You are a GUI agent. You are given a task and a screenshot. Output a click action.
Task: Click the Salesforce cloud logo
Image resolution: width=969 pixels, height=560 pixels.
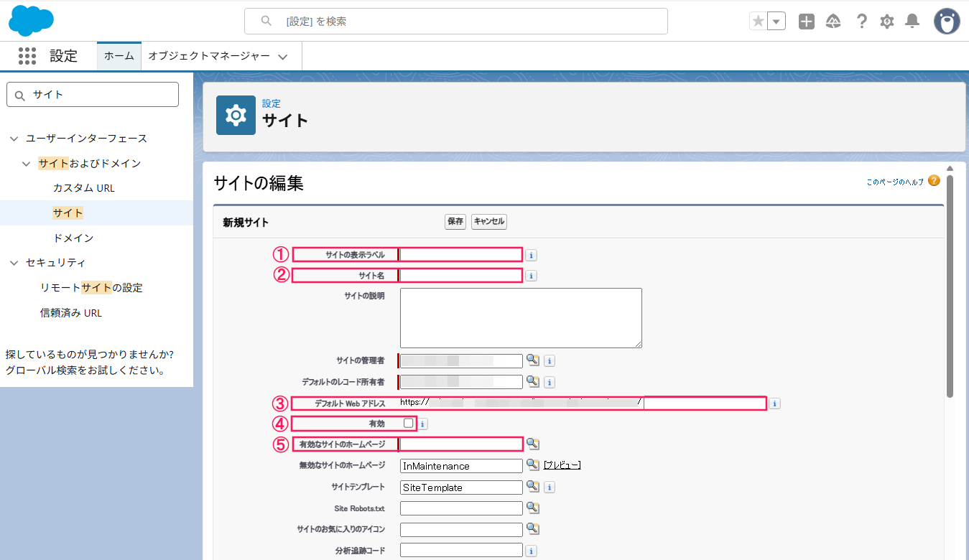click(x=31, y=21)
